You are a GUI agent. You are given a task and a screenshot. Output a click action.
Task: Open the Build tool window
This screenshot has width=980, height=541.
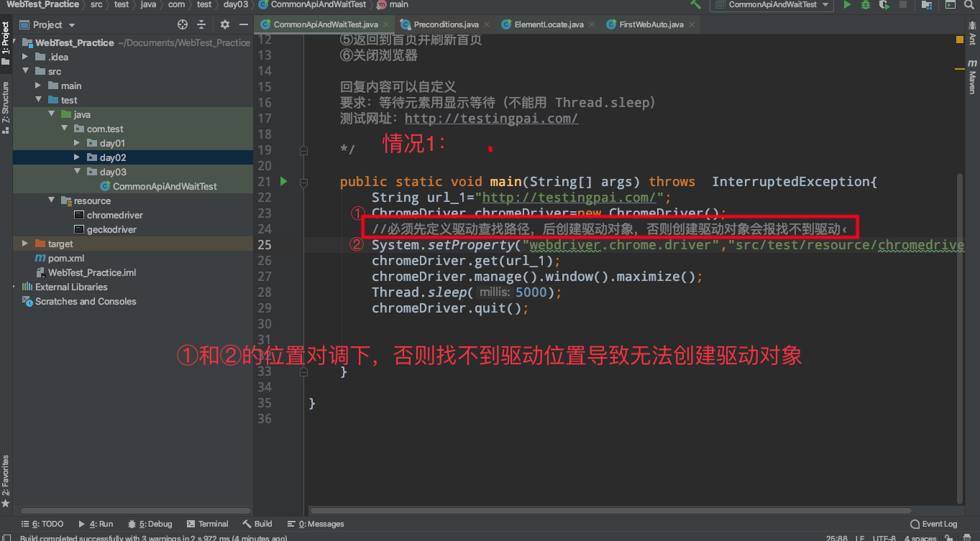[257, 524]
